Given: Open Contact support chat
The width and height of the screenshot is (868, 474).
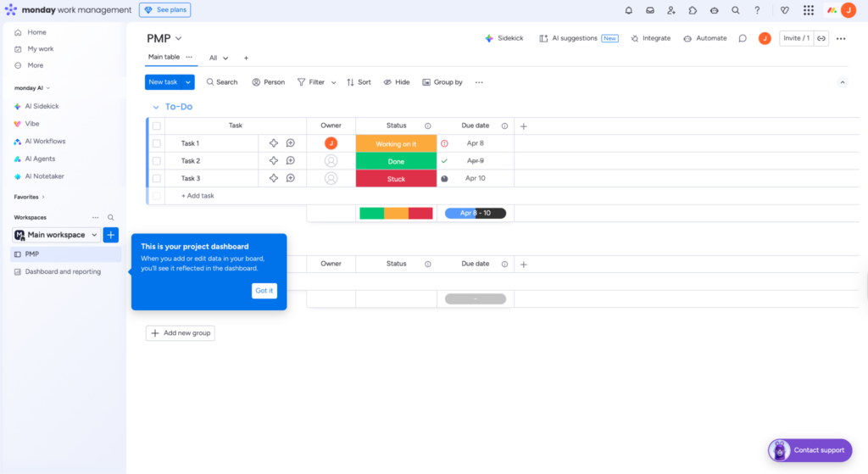Looking at the screenshot, I should 810,450.
